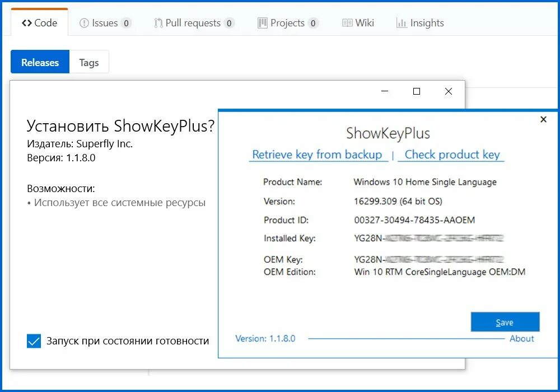Open the Code tab
The width and height of the screenshot is (560, 392).
(40, 23)
